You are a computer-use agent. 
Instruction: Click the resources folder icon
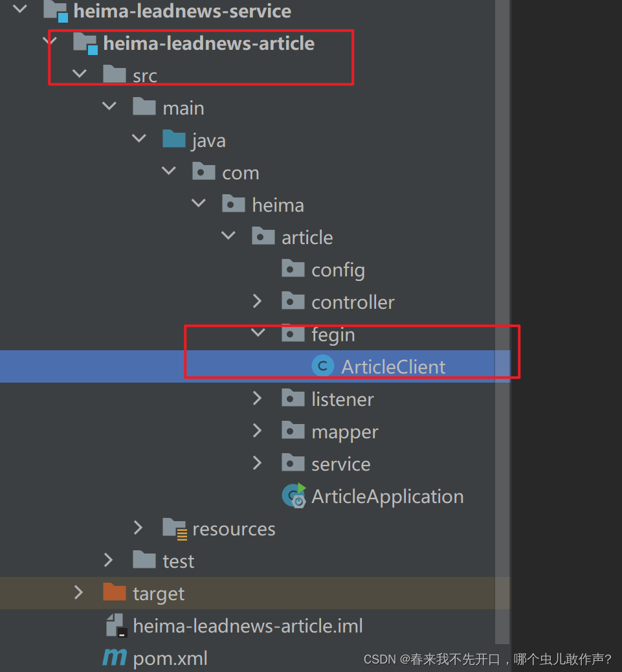tap(175, 528)
